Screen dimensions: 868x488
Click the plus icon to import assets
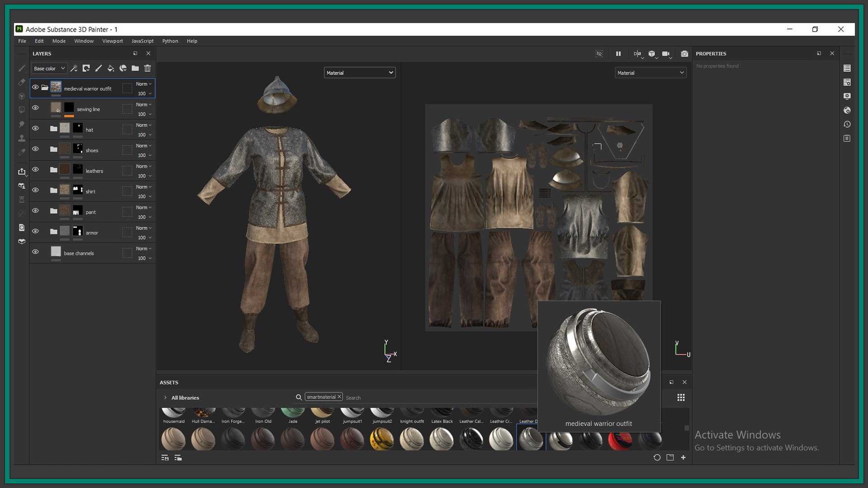[x=683, y=457]
